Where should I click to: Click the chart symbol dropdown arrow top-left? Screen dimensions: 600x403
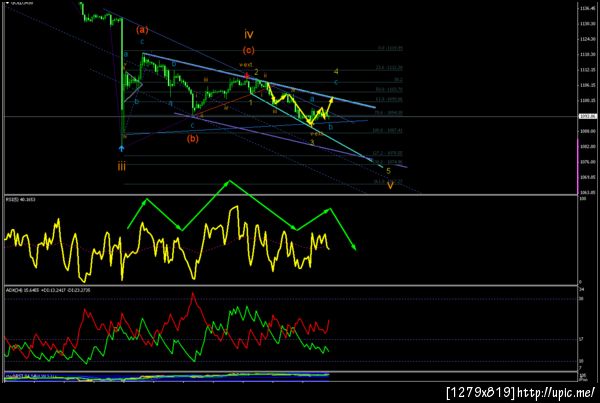(x=7, y=3)
